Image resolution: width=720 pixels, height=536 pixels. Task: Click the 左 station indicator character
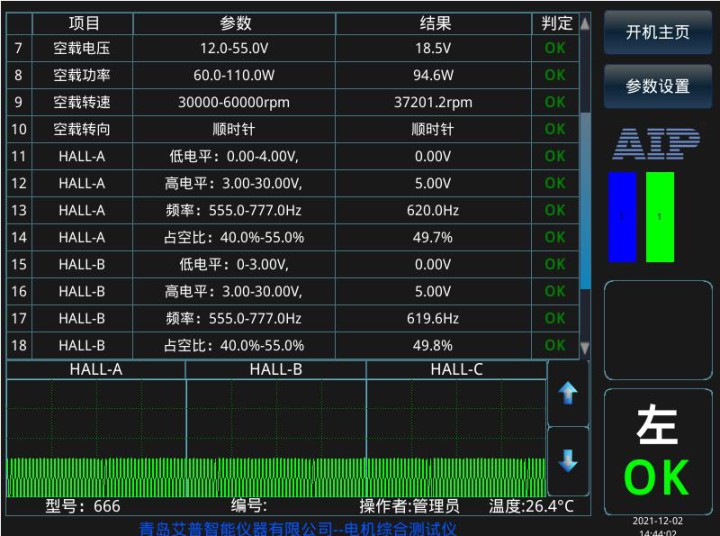tap(656, 426)
